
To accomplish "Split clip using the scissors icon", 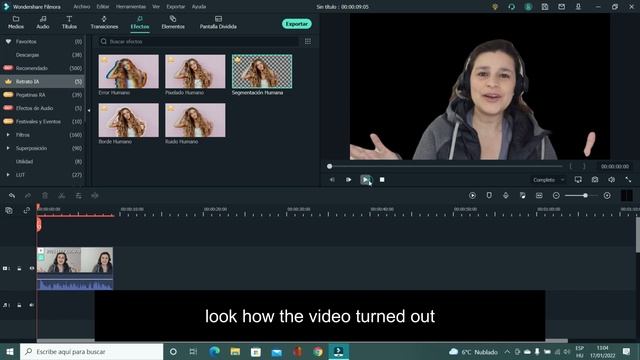I will 62,196.
